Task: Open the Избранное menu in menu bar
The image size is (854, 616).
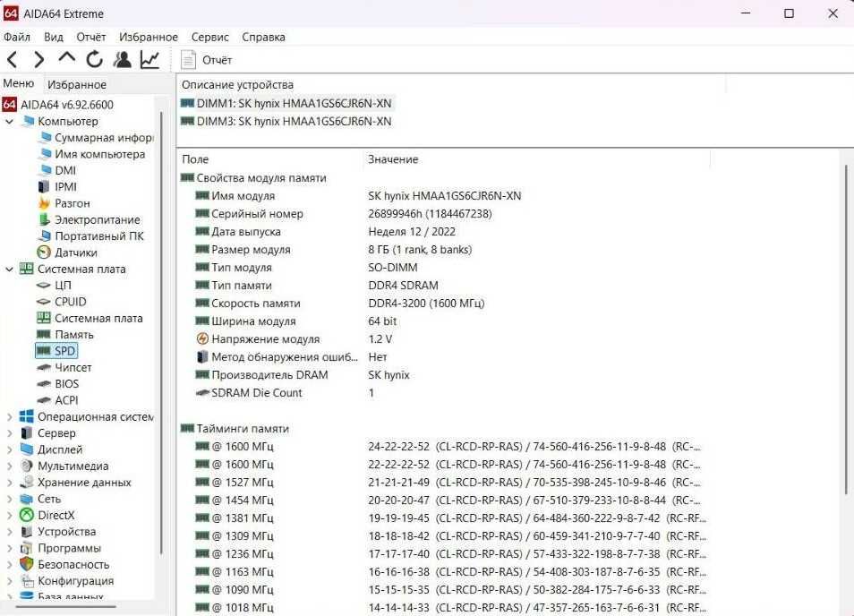Action: [149, 37]
